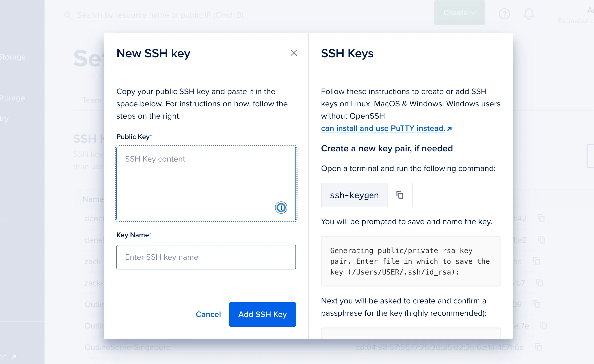Click the notifications bell icon in top bar
594x364 pixels.
[x=529, y=14]
